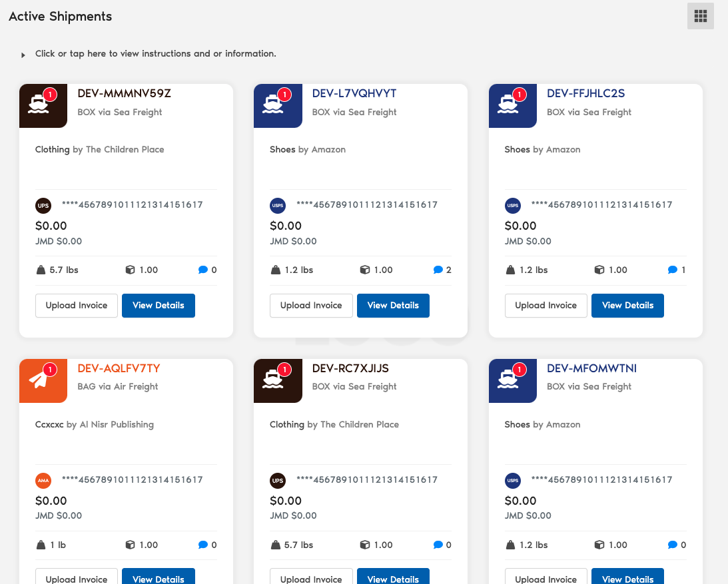Click the UPS courier badge on DEV-RC7XJIJS

pyautogui.click(x=278, y=481)
